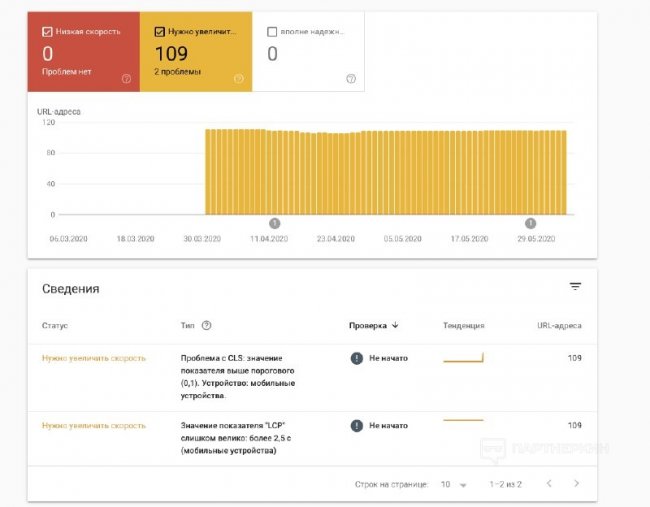Uncheck the Низкая скорость checkbox
Screen dimensions: 650x507
(x=47, y=31)
